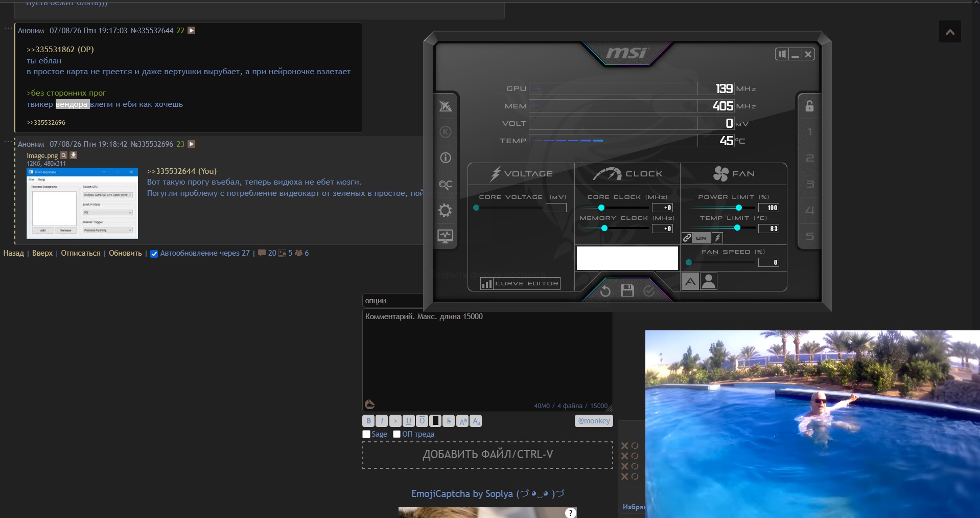This screenshot has width=980, height=518.
Task: Click the Temp Limit value field
Action: (x=768, y=229)
